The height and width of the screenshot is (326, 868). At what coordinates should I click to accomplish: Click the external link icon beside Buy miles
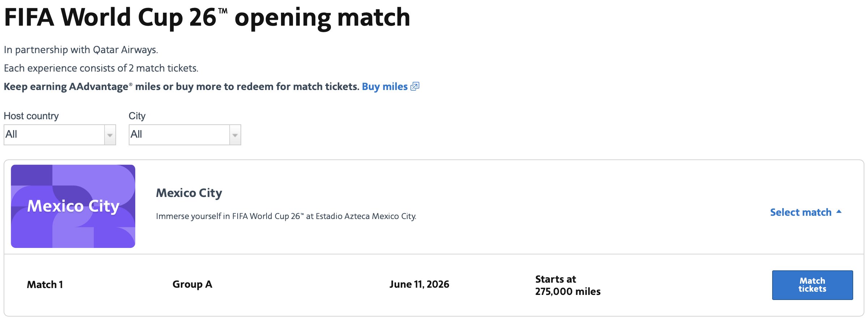(x=415, y=86)
